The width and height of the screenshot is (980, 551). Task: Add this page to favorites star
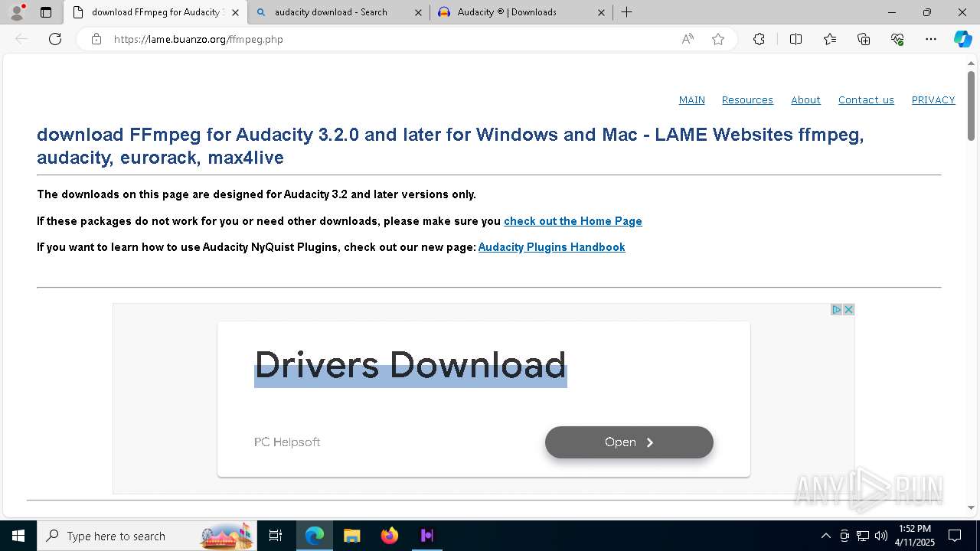click(x=718, y=39)
